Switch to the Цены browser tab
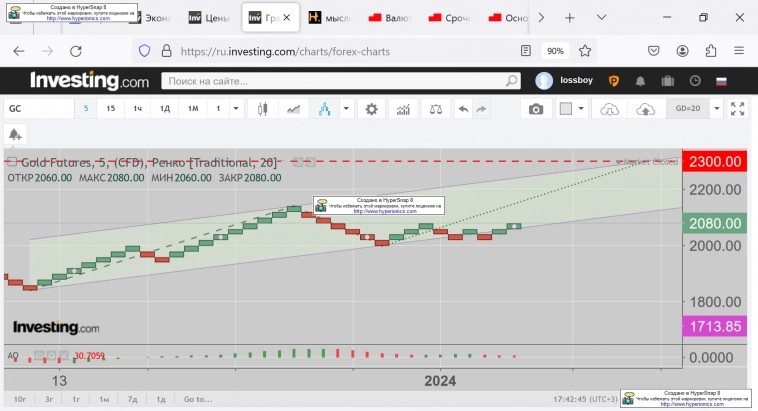The image size is (758, 411). [209, 18]
